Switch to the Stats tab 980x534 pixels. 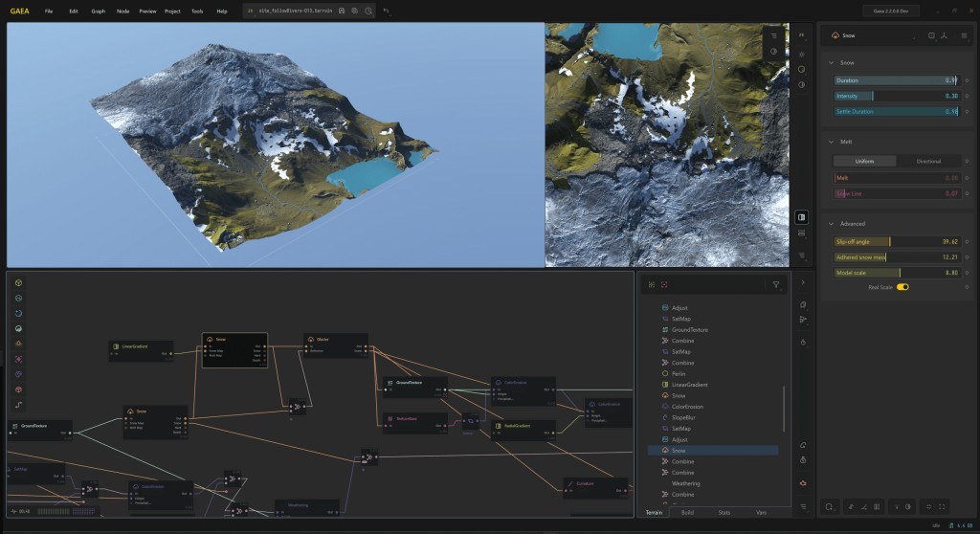coord(724,512)
